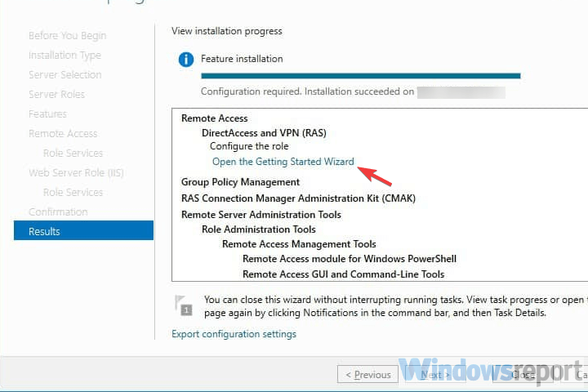
Task: Click Remote Access entry in results list
Action: (215, 118)
